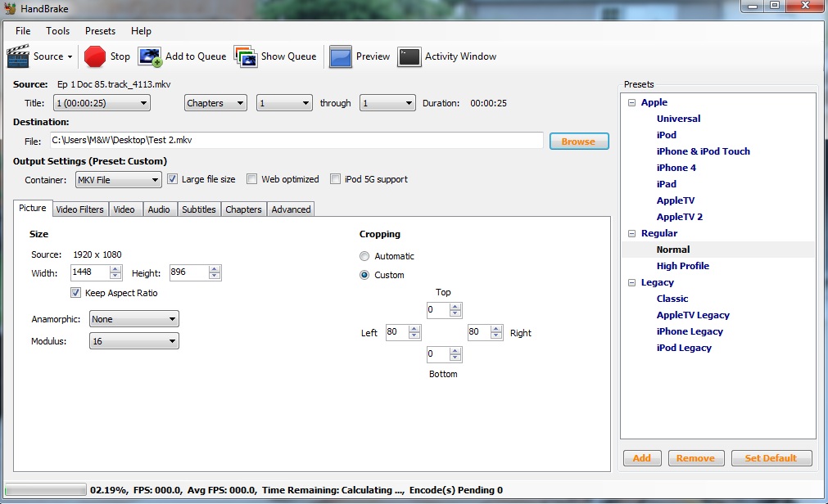Viewport: 828px width, 504px height.
Task: Click the Set Default preset button
Action: click(771, 458)
